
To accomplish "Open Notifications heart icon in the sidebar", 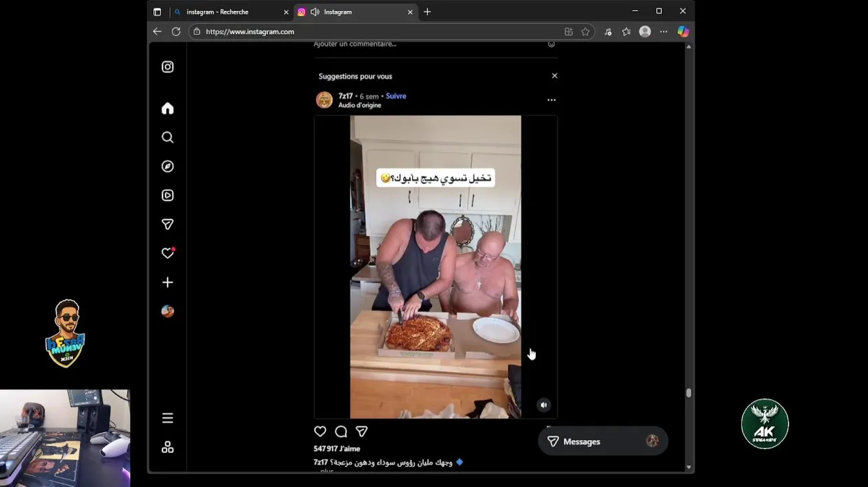I will pyautogui.click(x=168, y=253).
